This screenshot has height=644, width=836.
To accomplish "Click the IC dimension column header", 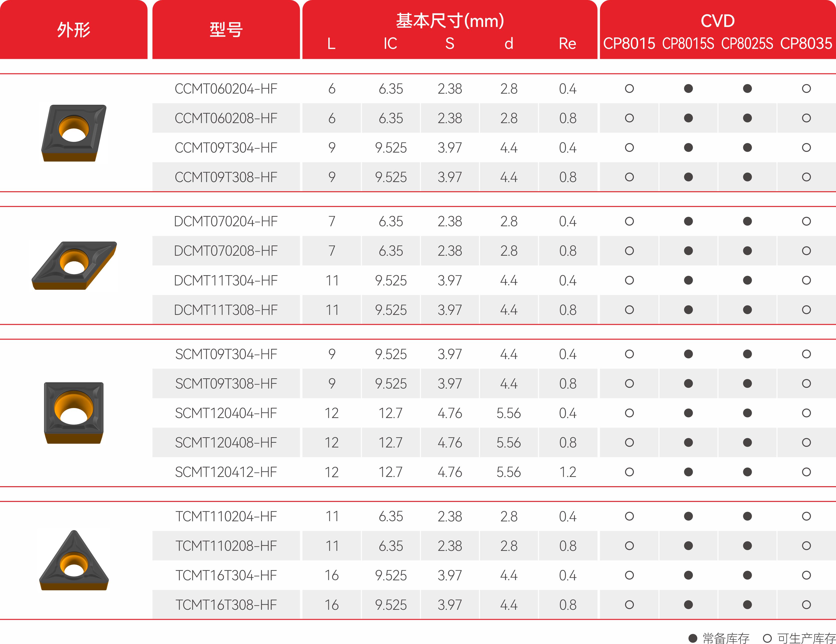I will tap(391, 43).
